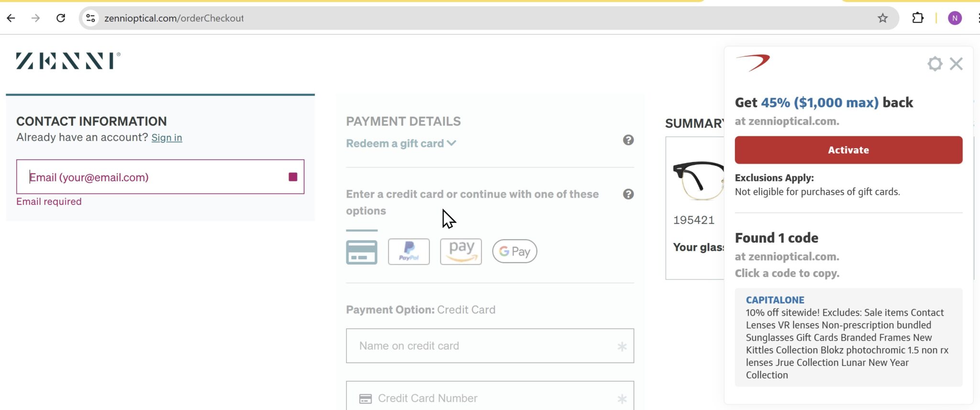Choose Amazon Pay as payment method
The height and width of the screenshot is (410, 980).
click(x=461, y=252)
